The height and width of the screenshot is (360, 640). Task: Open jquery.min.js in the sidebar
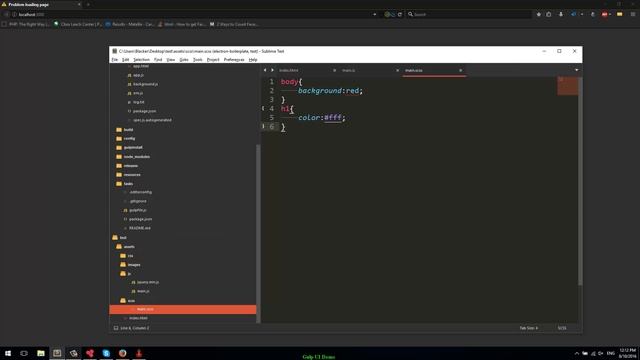tap(148, 282)
